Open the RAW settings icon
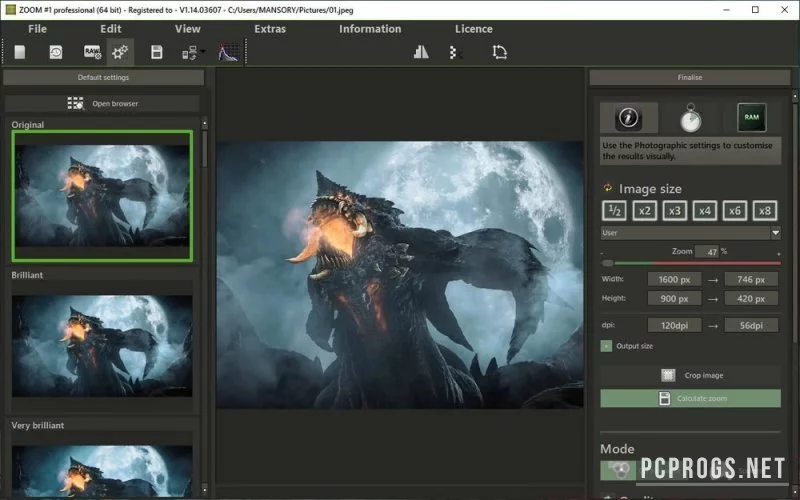The width and height of the screenshot is (800, 500). pos(92,52)
